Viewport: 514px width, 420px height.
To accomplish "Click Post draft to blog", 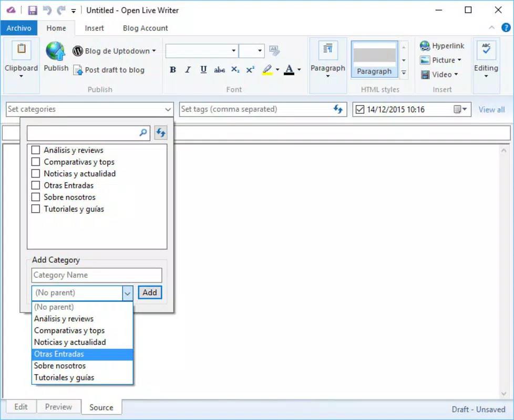I will coord(109,70).
